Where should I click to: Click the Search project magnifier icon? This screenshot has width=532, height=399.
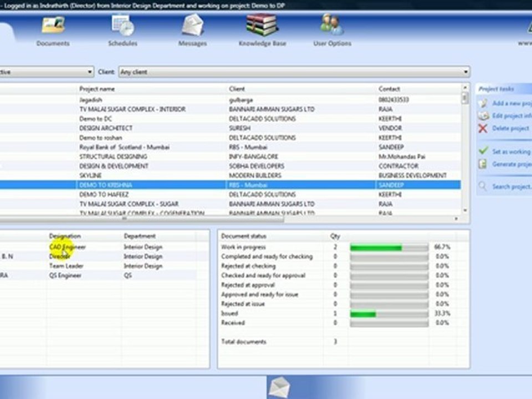[x=483, y=186]
